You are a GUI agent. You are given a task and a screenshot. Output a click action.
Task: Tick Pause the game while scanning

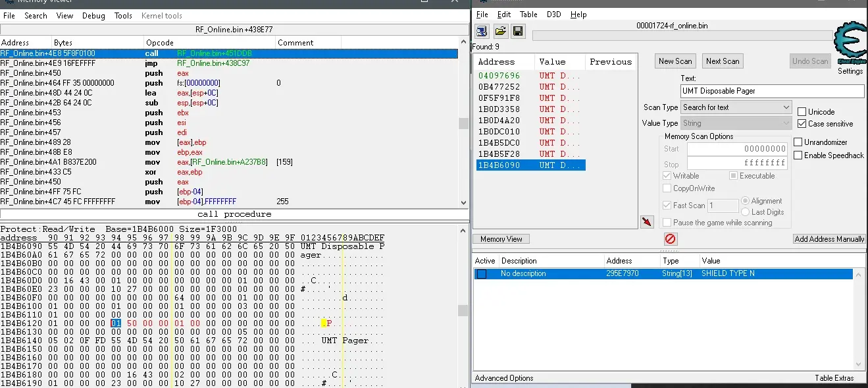pyautogui.click(x=667, y=223)
